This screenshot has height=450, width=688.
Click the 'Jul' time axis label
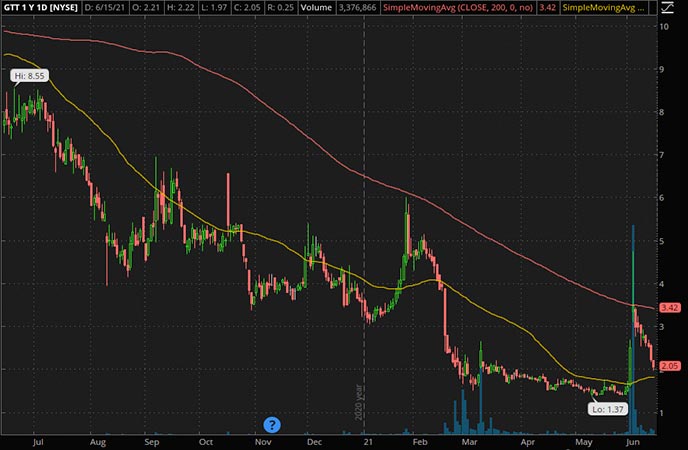tap(38, 442)
